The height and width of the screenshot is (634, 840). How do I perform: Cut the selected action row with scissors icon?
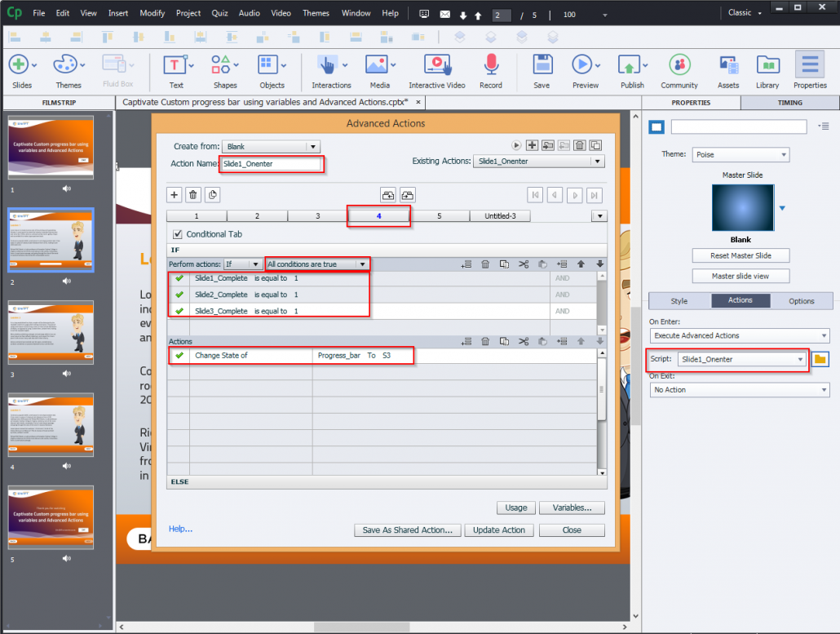[x=524, y=341]
